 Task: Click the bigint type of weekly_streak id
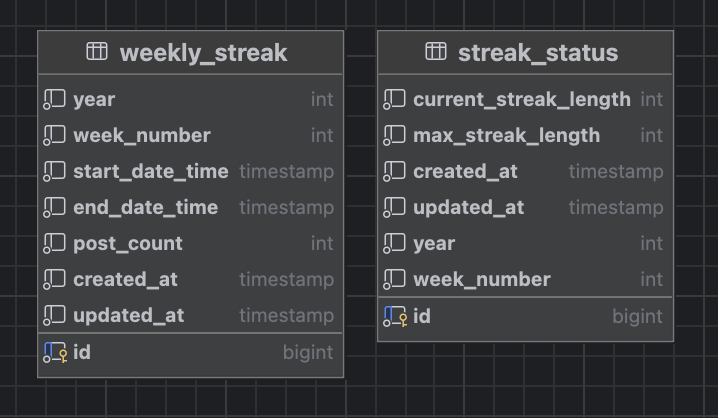[308, 353]
